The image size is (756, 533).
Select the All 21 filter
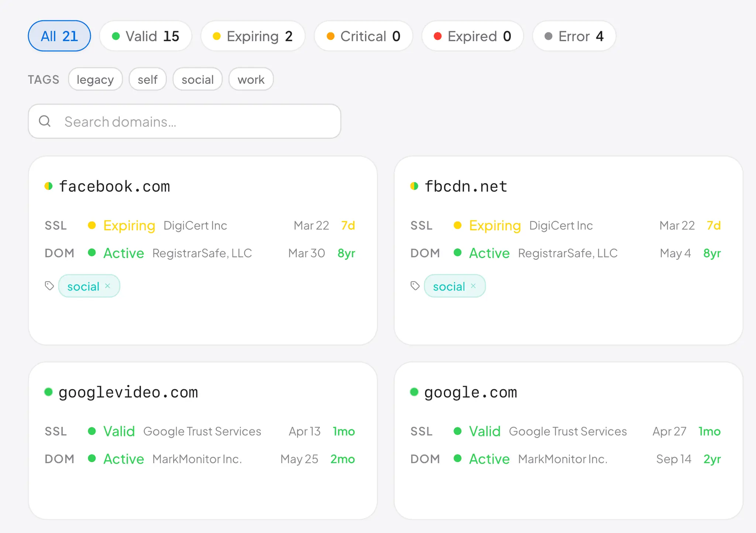coord(59,36)
